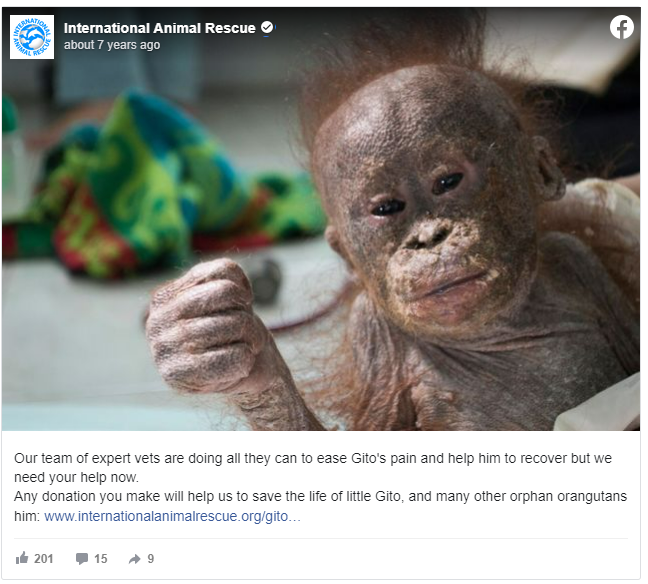
Task: View the 201 likes count
Action: pyautogui.click(x=44, y=558)
